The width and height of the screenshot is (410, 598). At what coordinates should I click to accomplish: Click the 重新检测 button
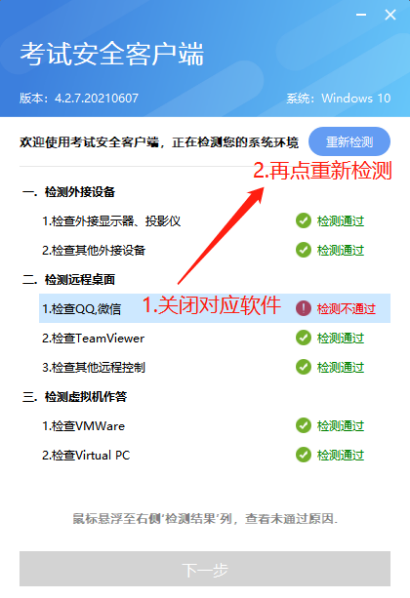349,142
